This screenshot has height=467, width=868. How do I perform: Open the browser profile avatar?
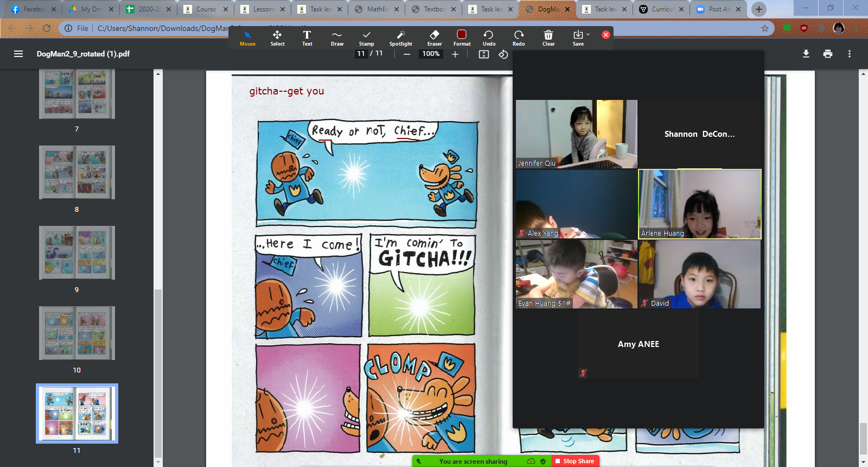click(839, 28)
